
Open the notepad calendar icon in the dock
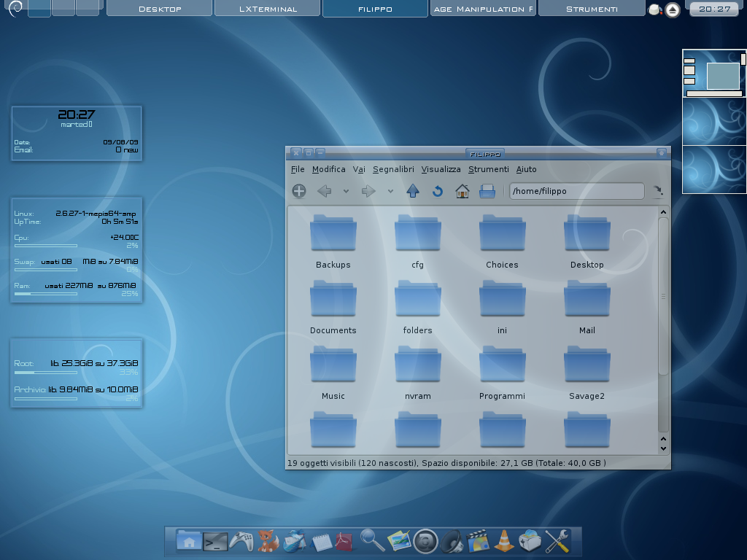pos(321,542)
